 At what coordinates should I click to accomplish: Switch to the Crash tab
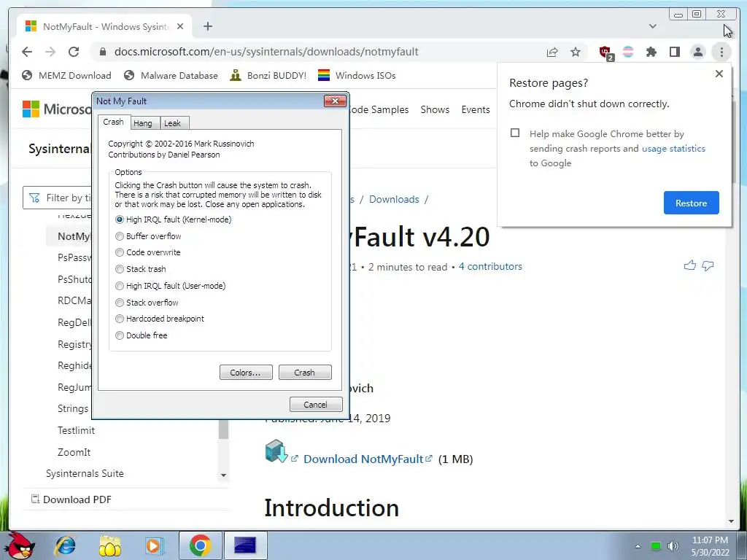113,122
